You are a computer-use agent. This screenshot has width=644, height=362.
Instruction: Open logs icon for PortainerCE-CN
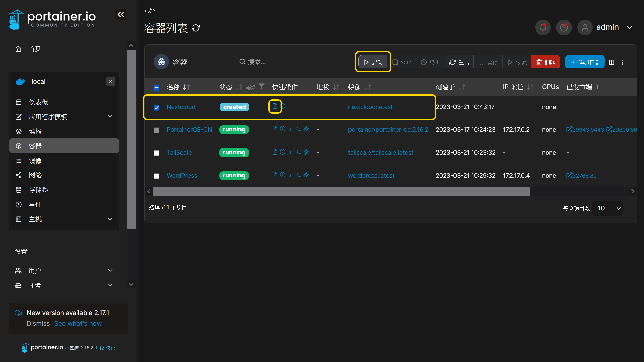point(275,129)
